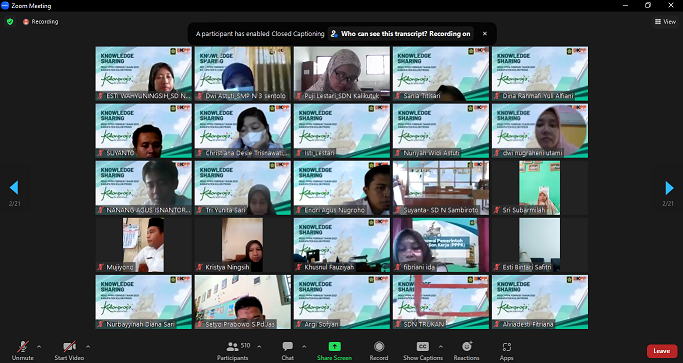Select Sri Subarmilah video tile
The width and height of the screenshot is (683, 363).
pyautogui.click(x=540, y=188)
